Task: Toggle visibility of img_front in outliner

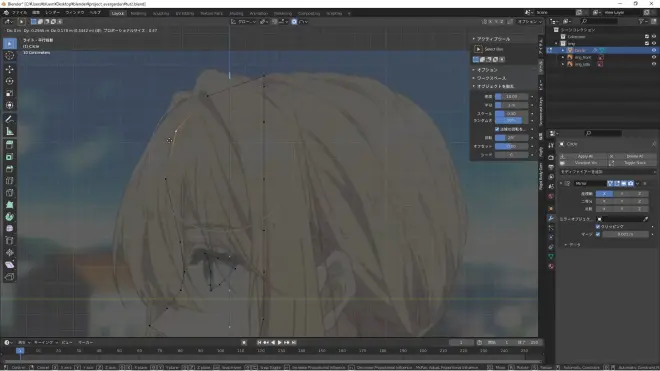Action: pos(654,57)
